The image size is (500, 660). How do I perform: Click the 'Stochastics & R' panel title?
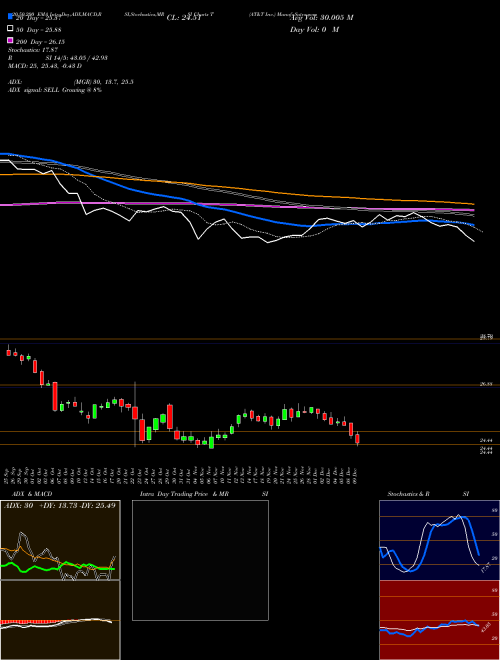pyautogui.click(x=409, y=494)
